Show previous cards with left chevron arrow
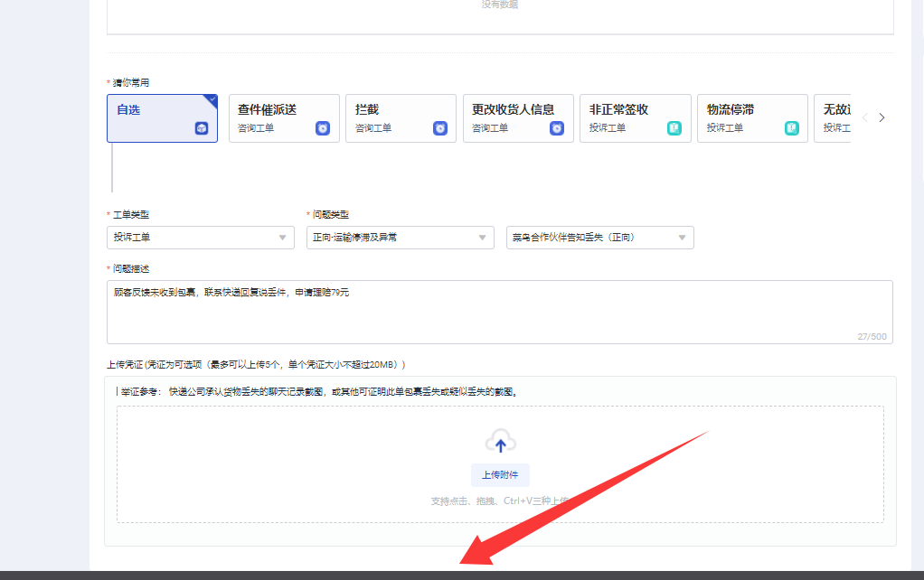Screen dimensions: 924x580 [865, 117]
